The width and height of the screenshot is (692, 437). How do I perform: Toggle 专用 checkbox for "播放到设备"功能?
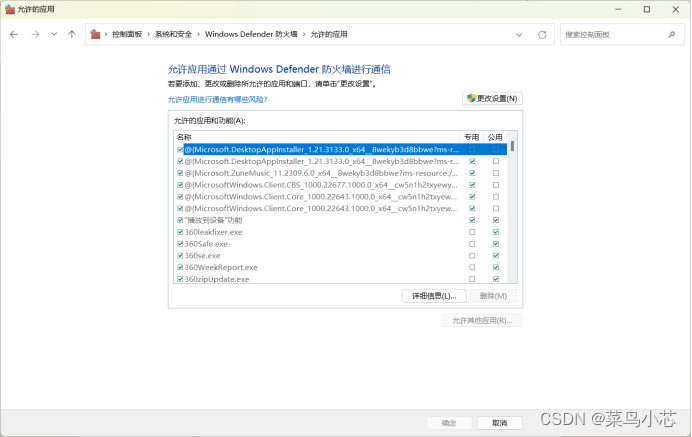(x=472, y=220)
